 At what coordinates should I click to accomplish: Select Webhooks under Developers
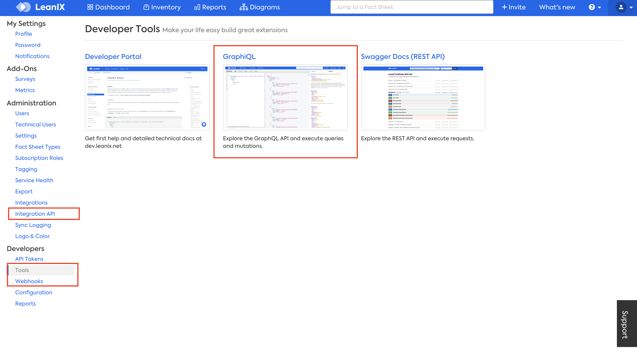coord(29,281)
